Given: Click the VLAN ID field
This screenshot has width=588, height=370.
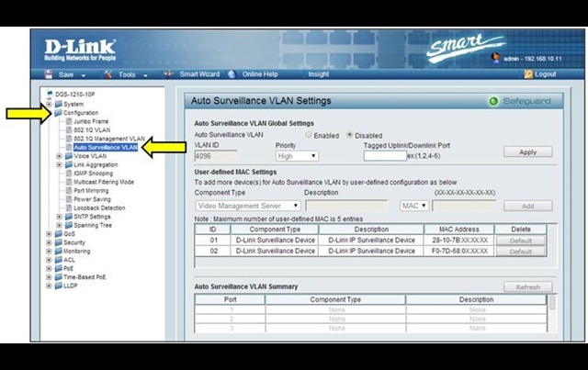Looking at the screenshot, I should point(216,156).
